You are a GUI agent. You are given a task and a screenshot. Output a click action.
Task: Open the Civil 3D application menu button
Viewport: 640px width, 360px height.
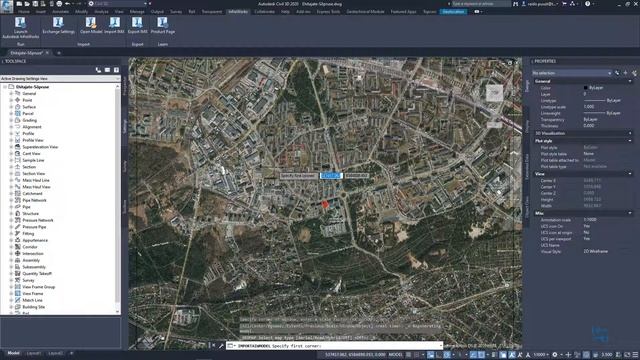tap(7, 7)
